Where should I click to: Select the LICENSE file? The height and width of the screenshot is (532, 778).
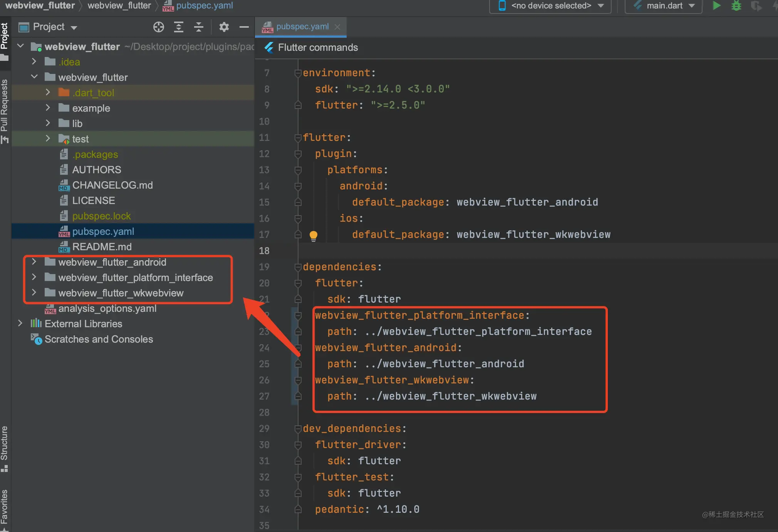coord(93,201)
